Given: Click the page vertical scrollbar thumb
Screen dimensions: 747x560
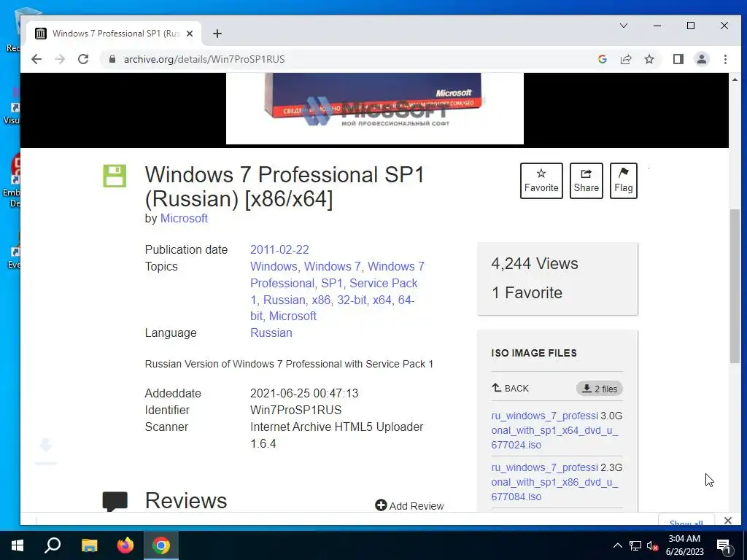Looking at the screenshot, I should (x=734, y=286).
